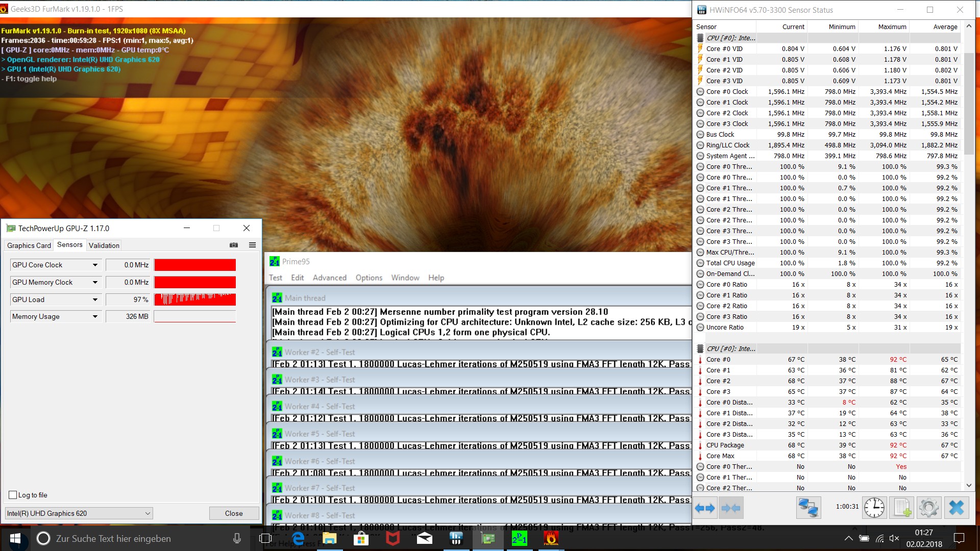Open Prime95 Window menu

pyautogui.click(x=405, y=278)
